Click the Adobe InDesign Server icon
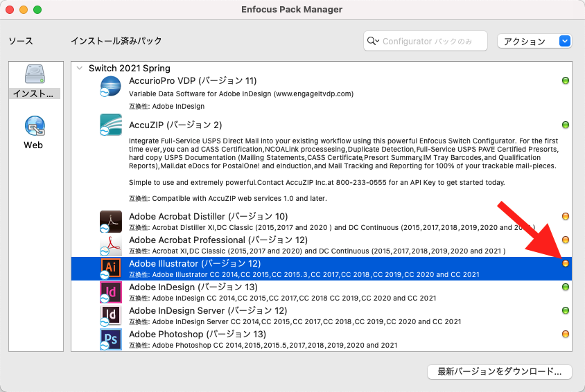The width and height of the screenshot is (585, 392). (111, 316)
